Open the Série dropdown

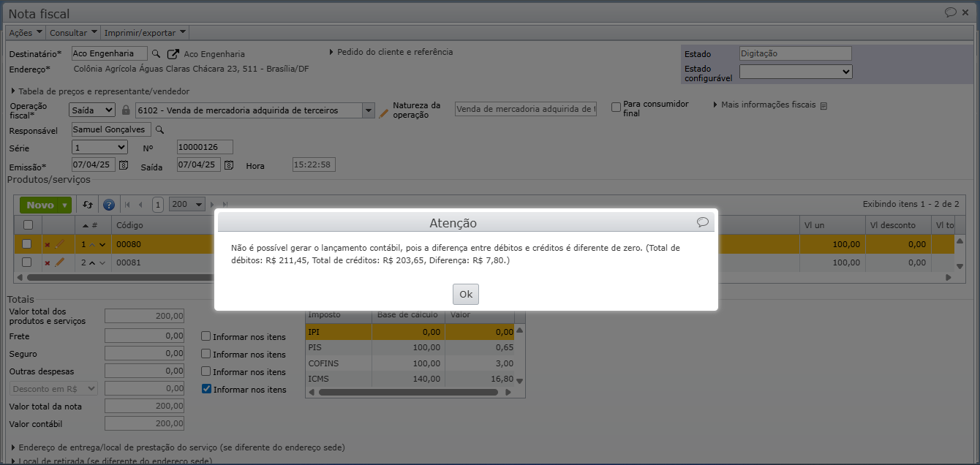point(99,147)
